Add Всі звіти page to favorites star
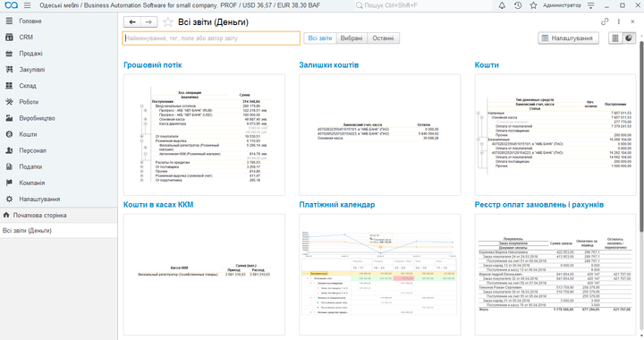Screen dimensions: 644x340 coord(167,22)
